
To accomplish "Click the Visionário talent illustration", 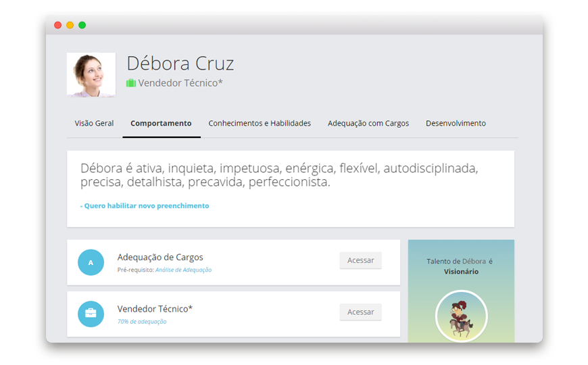I will [x=461, y=316].
